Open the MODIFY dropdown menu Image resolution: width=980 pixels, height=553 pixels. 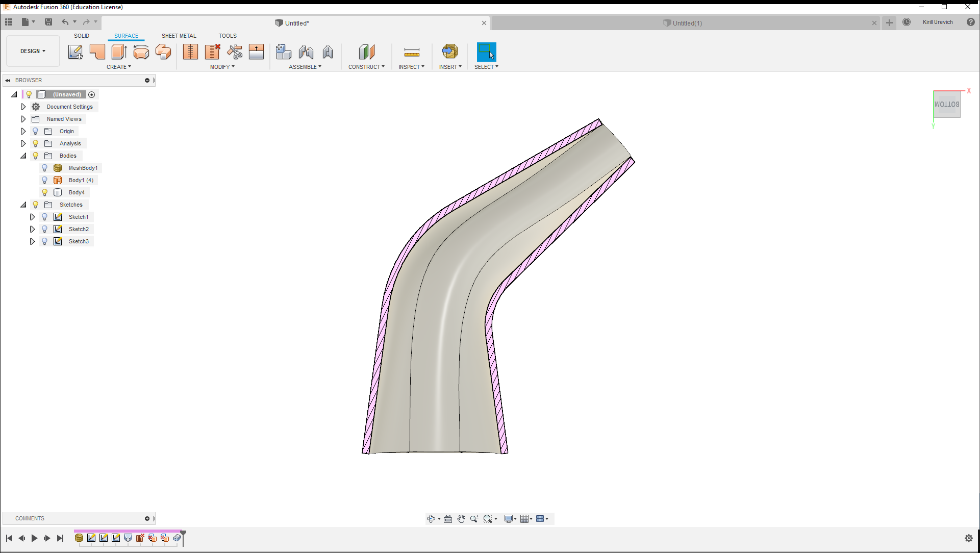(222, 67)
